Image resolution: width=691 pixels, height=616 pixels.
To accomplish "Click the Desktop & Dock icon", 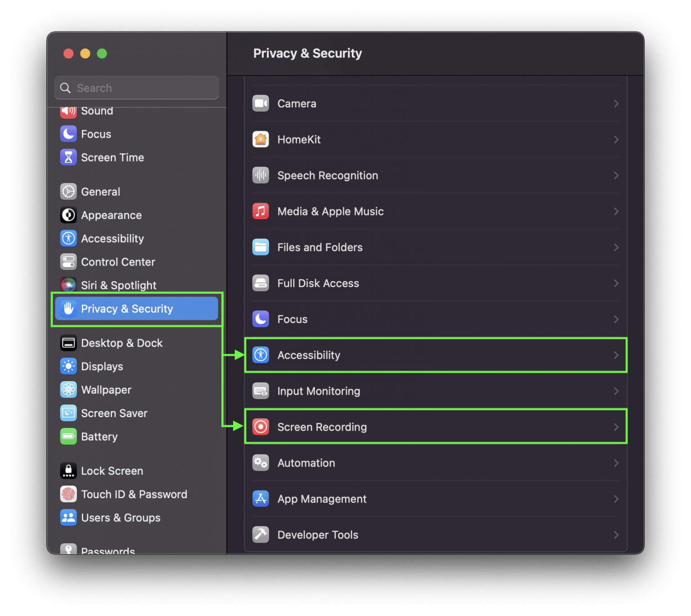I will tap(68, 343).
